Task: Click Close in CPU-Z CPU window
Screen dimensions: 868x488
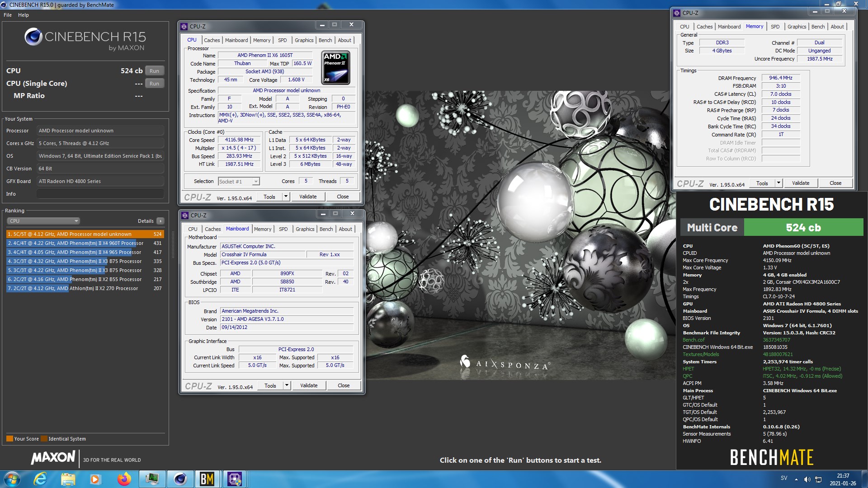Action: [343, 197]
